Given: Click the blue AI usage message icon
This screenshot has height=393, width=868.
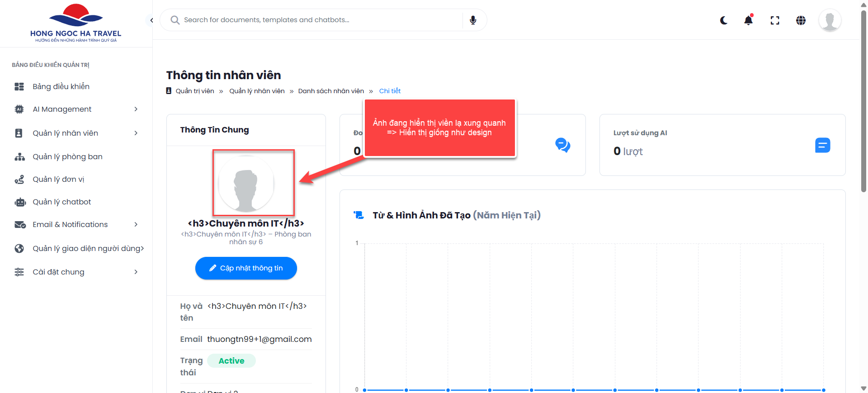Looking at the screenshot, I should click(x=822, y=145).
